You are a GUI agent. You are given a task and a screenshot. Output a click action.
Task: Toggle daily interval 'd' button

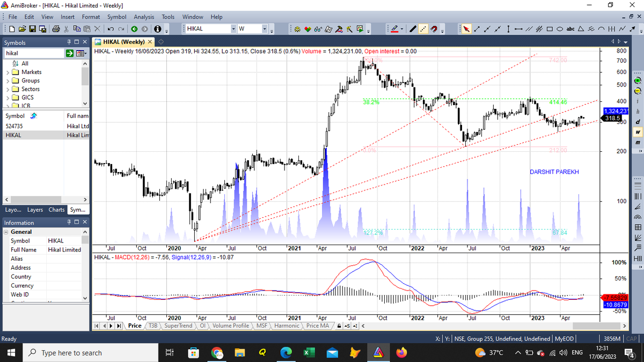coord(638,122)
